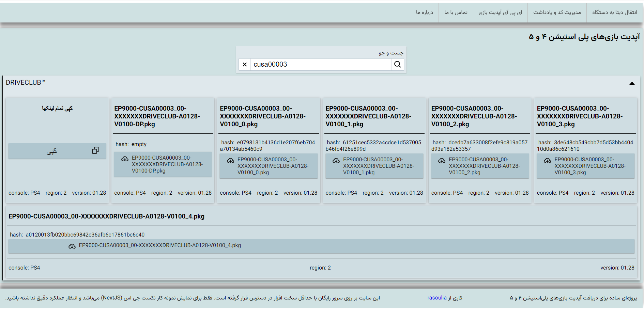Open ای پی آی آپدیت بازی menu item
Screen dimensions: 644x309
(x=500, y=13)
